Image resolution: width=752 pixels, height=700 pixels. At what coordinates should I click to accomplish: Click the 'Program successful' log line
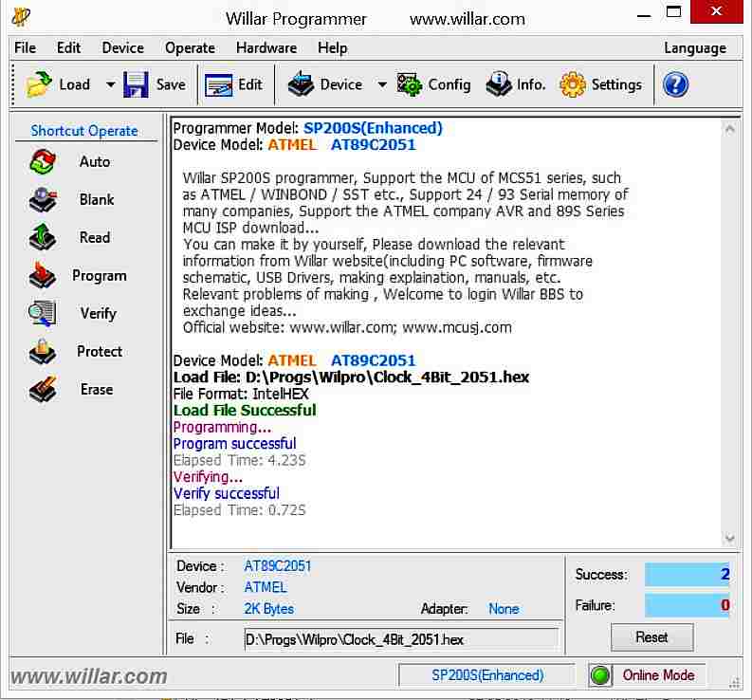coord(234,444)
